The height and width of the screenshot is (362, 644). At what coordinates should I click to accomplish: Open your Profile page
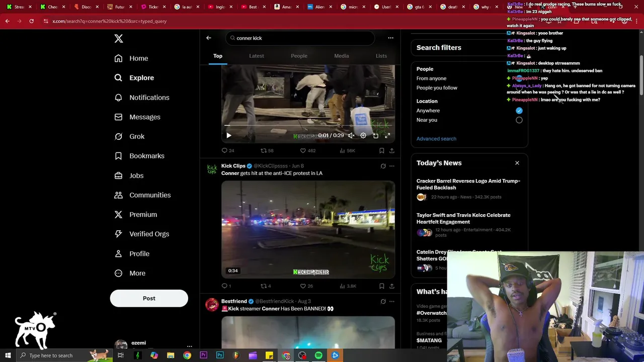tap(132, 253)
